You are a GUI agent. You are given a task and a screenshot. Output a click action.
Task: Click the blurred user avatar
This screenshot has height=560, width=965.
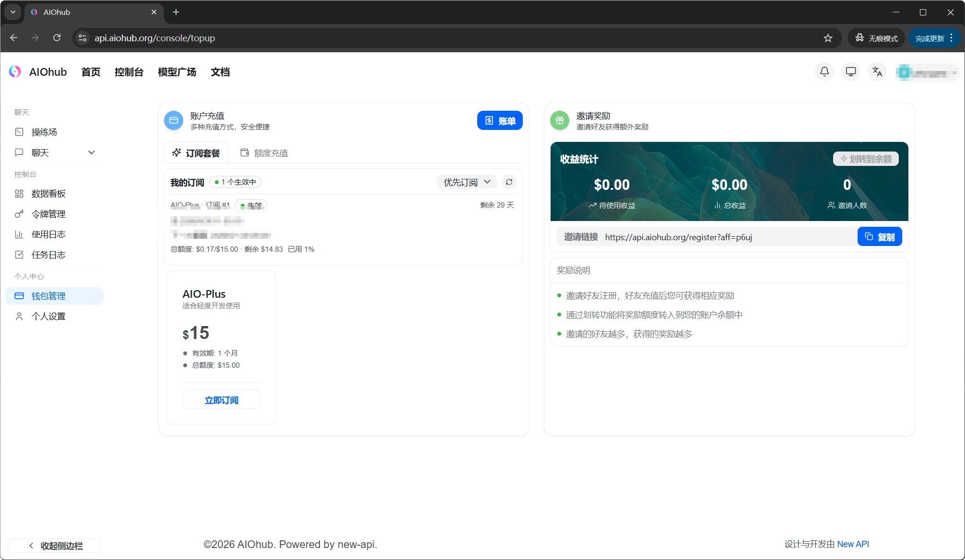tap(904, 72)
